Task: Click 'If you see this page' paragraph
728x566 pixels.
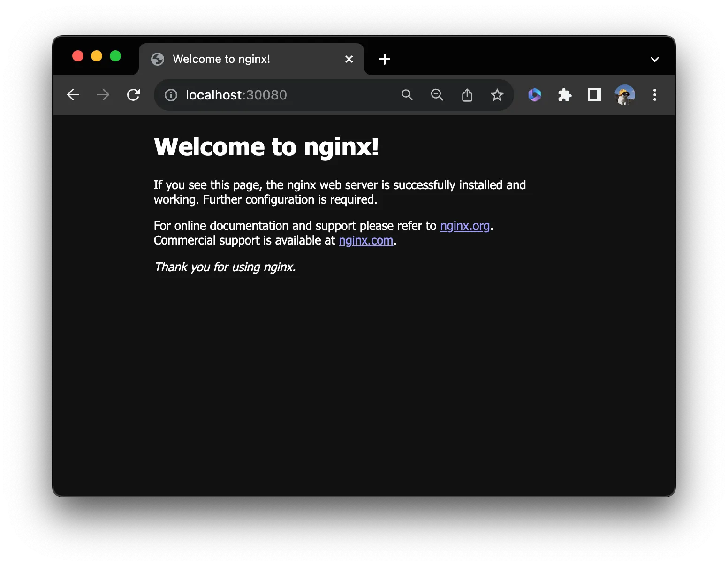Action: pyautogui.click(x=340, y=192)
